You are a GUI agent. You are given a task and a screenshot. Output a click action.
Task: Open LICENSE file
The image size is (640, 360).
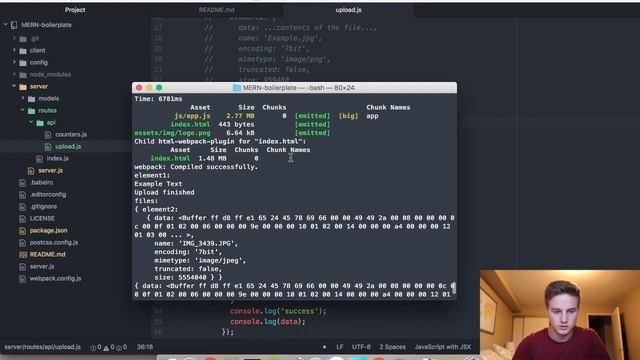click(x=42, y=218)
